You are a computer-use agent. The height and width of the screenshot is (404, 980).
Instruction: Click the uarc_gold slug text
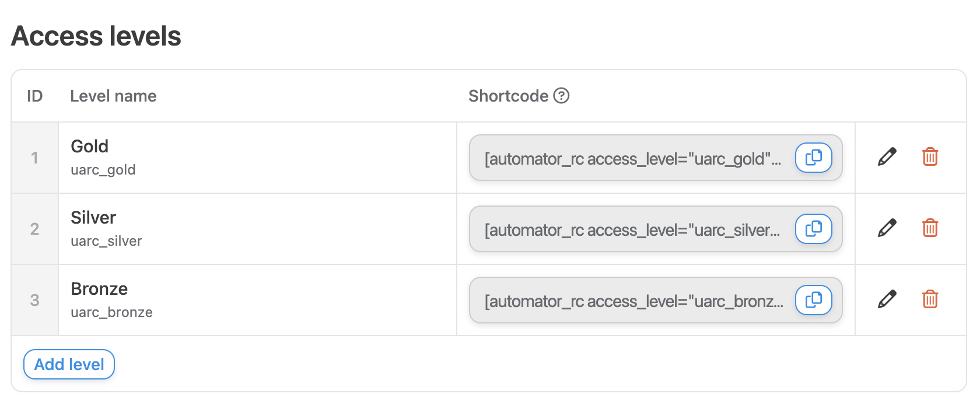pyautogui.click(x=103, y=170)
